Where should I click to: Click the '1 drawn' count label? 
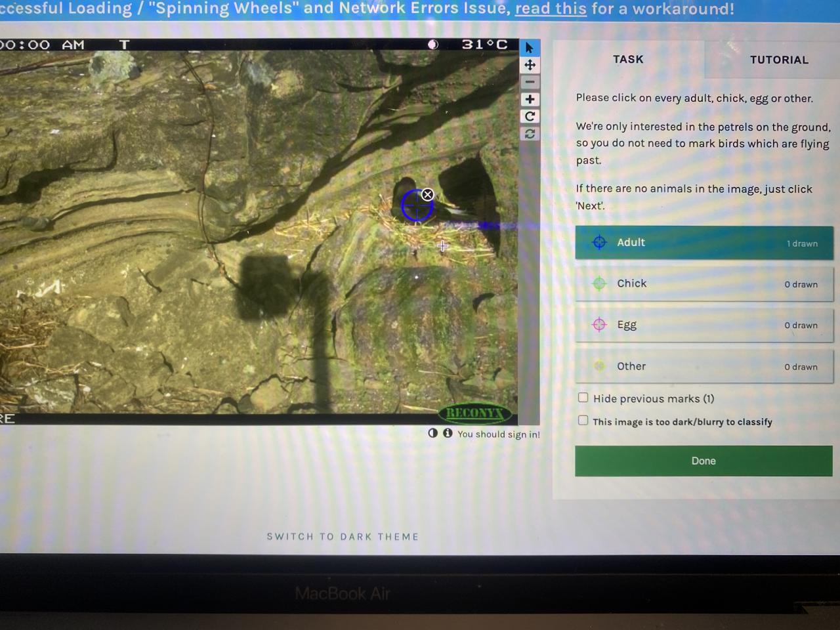[x=802, y=243]
